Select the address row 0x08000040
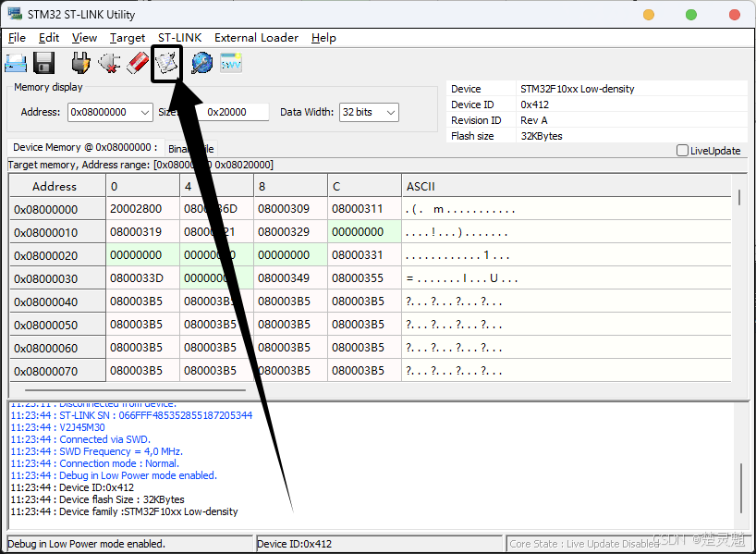This screenshot has width=756, height=554. coord(57,302)
